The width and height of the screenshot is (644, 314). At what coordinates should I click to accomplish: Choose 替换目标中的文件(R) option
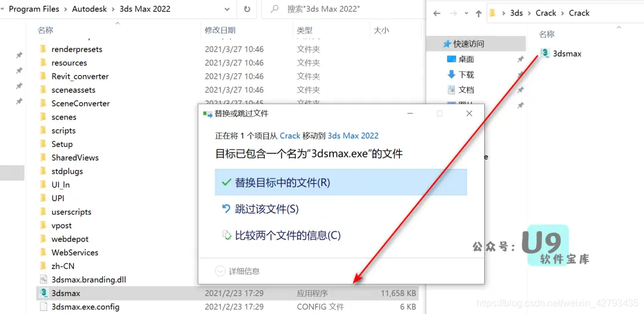(x=340, y=182)
